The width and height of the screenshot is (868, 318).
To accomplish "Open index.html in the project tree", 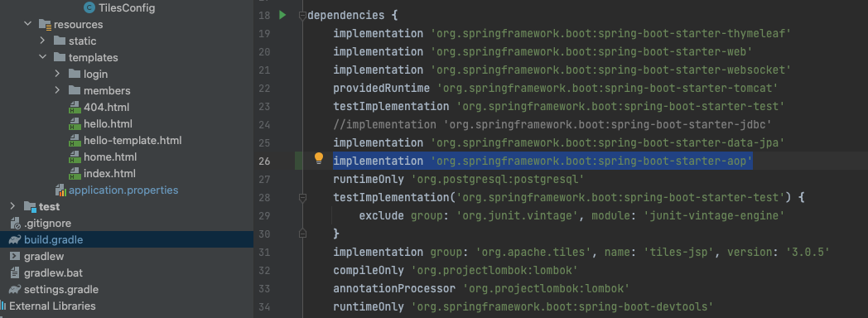I will click(109, 174).
